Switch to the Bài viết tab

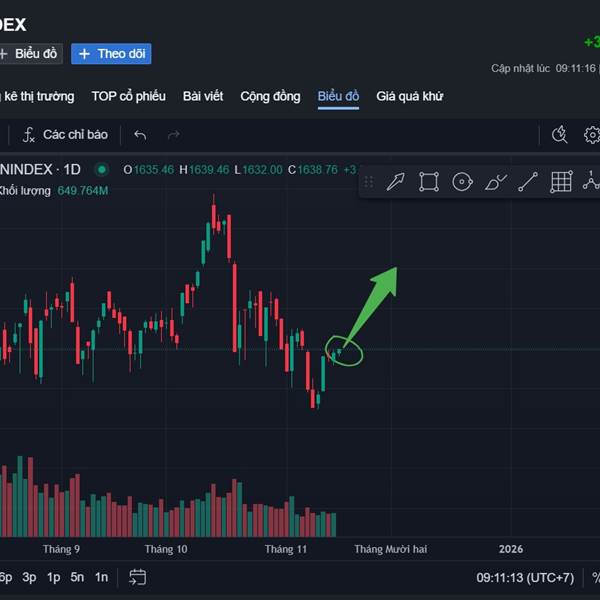pyautogui.click(x=203, y=96)
